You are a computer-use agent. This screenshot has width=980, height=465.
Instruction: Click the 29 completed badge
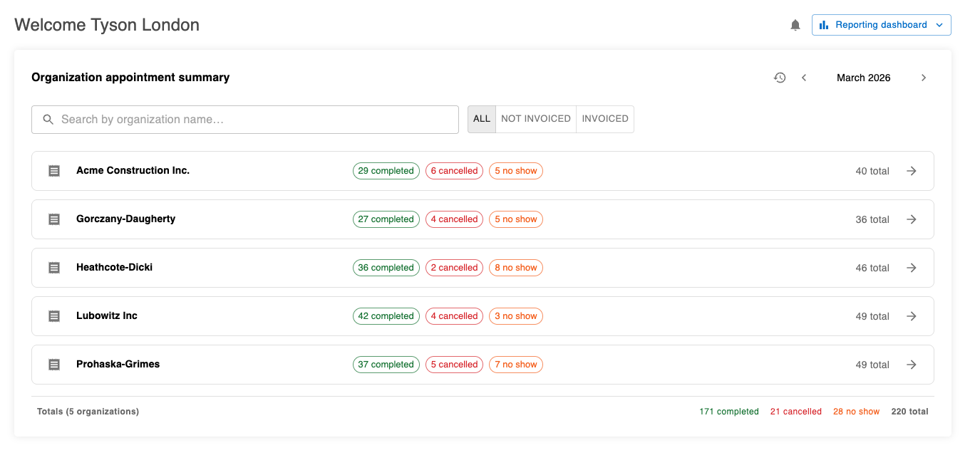pos(386,171)
